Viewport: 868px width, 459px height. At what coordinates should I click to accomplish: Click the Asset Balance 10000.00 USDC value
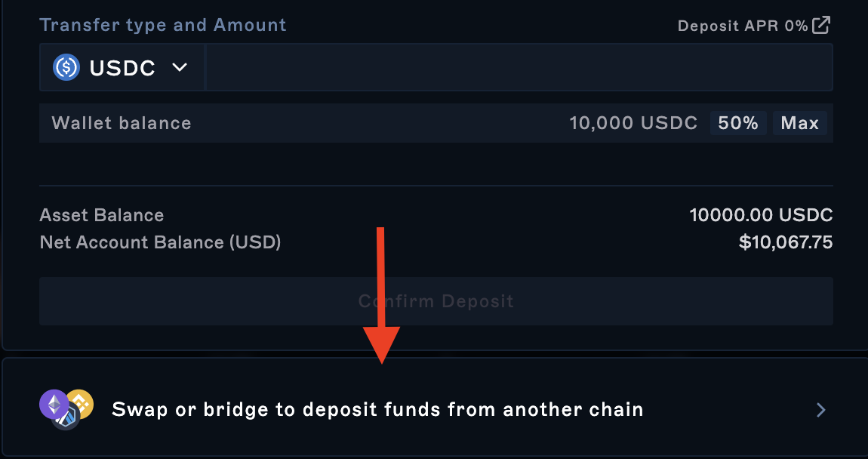(760, 215)
